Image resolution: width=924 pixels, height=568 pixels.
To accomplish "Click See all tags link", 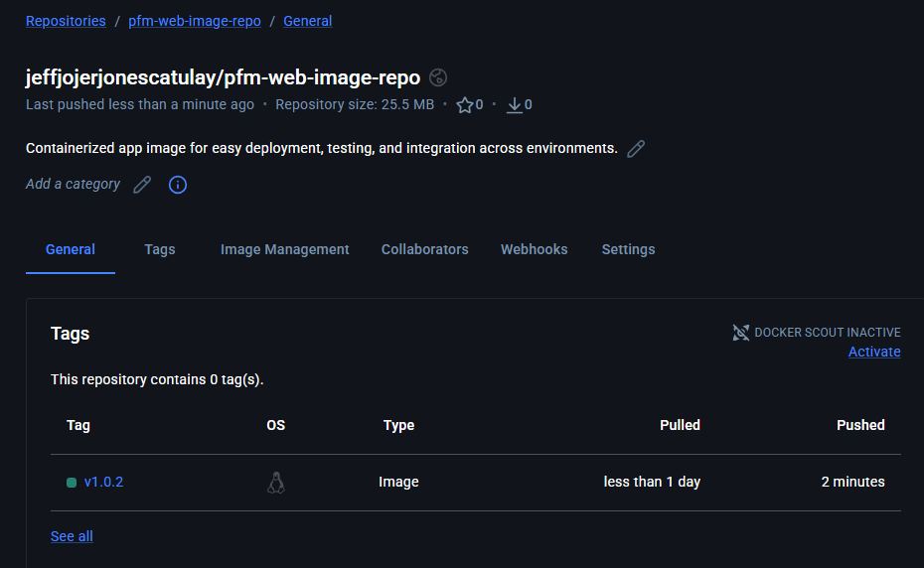I will click(x=72, y=536).
